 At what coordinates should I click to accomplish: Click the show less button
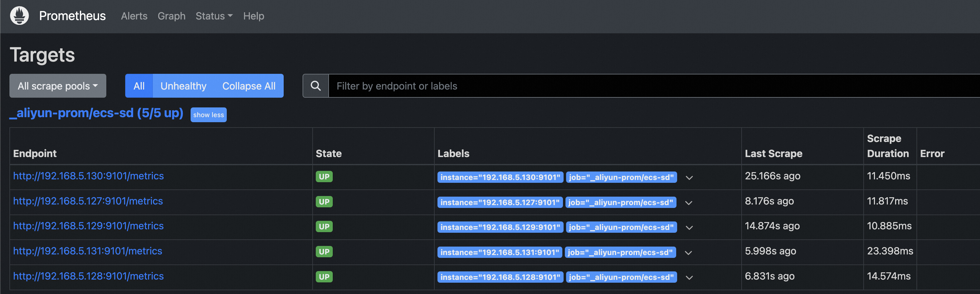coord(209,115)
